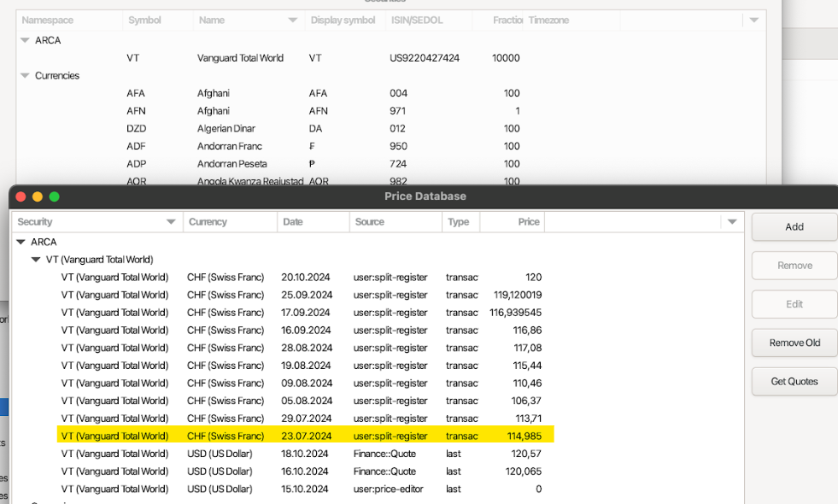The image size is (838, 504).
Task: Sort by the Security column header
Action: pyautogui.click(x=97, y=222)
